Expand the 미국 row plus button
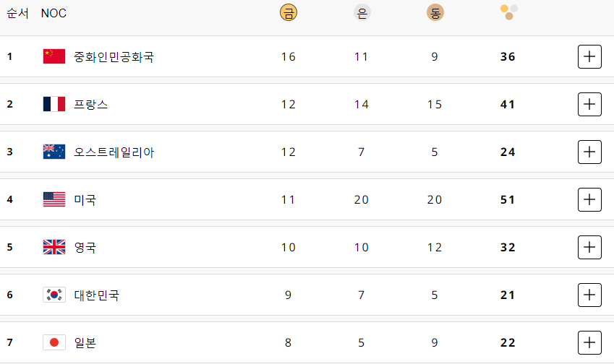This screenshot has width=614, height=364. [x=589, y=199]
